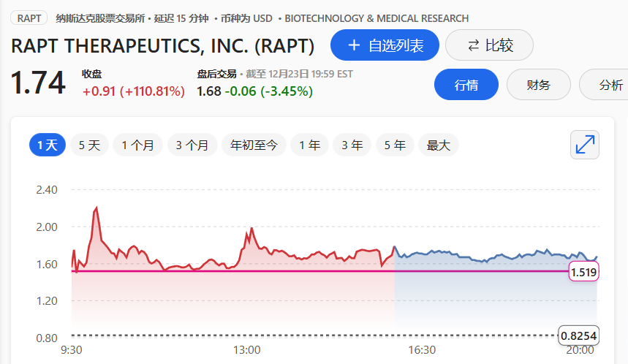Click the 0.8254 previous close label

(579, 335)
